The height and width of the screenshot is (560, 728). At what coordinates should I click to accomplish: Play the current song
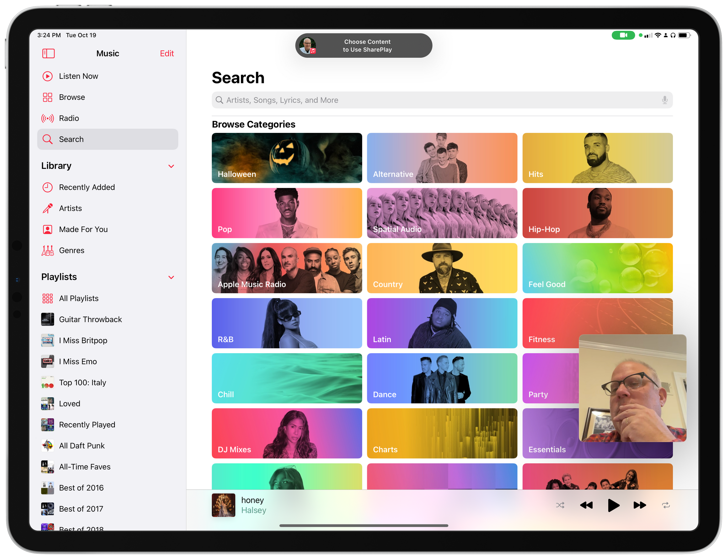point(613,505)
